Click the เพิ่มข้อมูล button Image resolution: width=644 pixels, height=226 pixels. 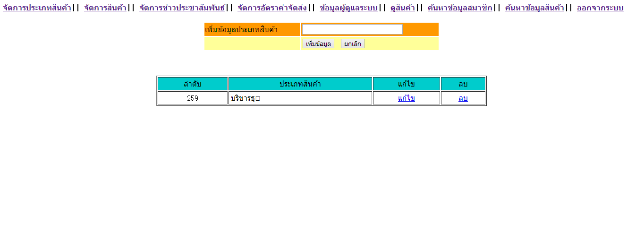pyautogui.click(x=318, y=43)
